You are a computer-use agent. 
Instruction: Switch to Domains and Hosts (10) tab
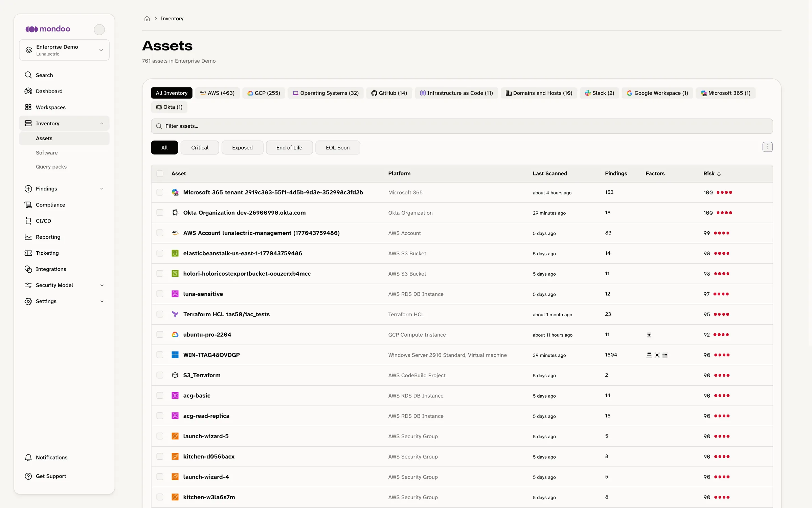pos(539,93)
